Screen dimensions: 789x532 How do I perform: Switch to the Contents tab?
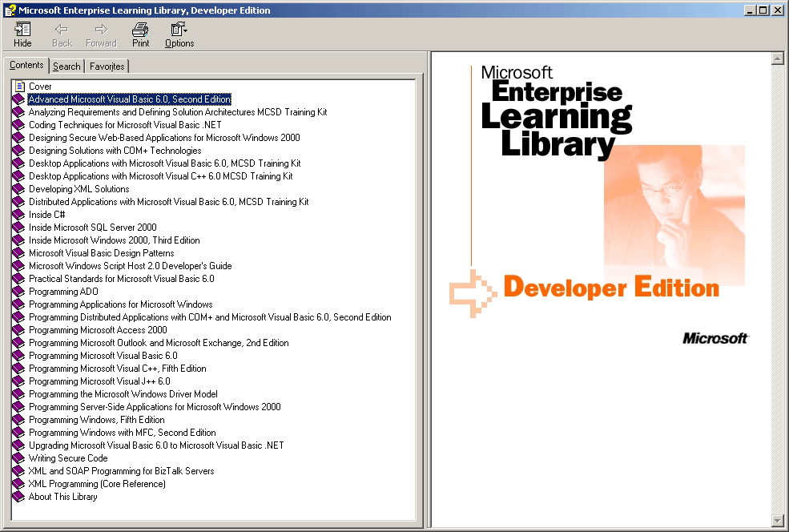[x=26, y=66]
